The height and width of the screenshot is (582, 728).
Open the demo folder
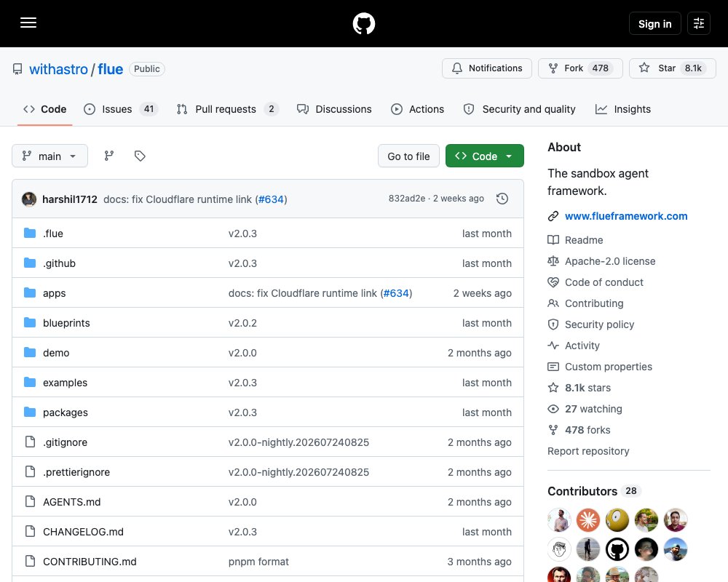[56, 353]
